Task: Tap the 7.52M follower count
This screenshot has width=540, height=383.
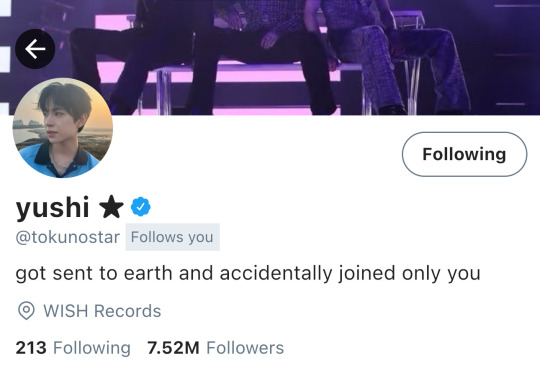Action: coord(174,348)
